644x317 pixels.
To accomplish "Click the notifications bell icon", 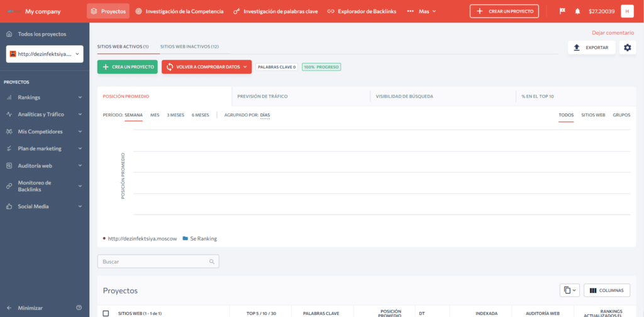I will coord(577,11).
